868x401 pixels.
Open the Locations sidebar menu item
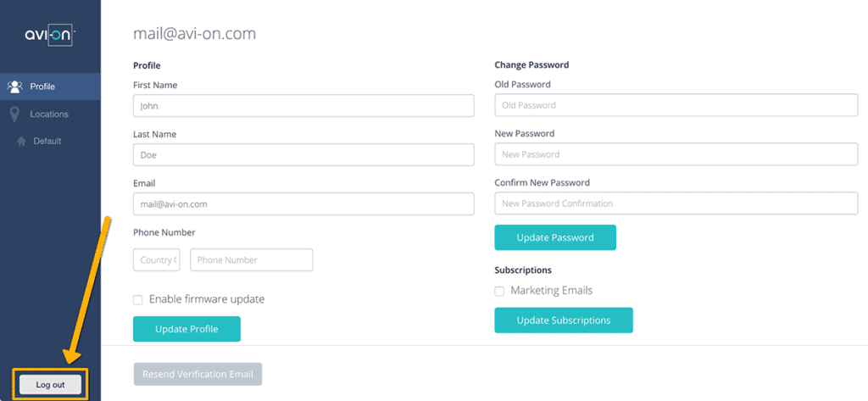[49, 114]
